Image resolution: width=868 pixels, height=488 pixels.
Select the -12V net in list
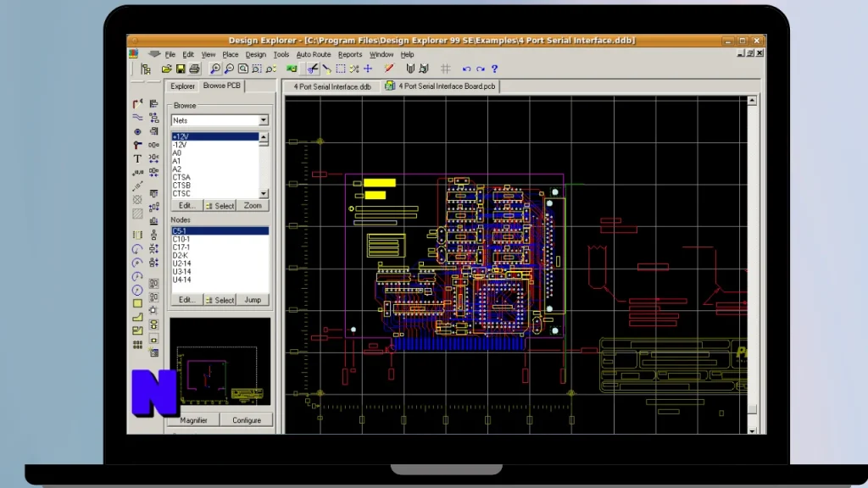click(x=214, y=145)
